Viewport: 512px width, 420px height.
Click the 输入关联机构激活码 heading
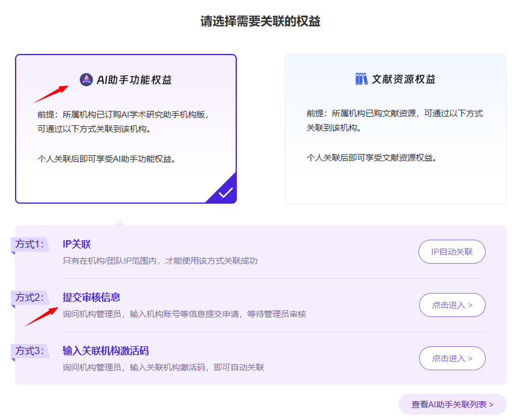pyautogui.click(x=106, y=351)
